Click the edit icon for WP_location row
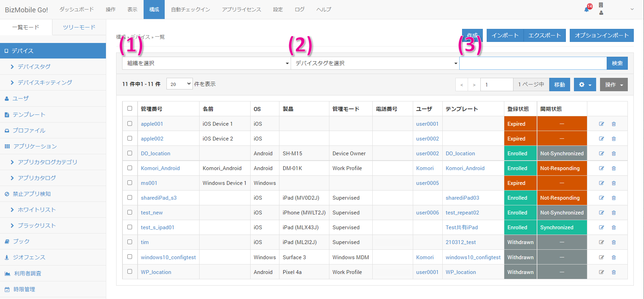Screen dimensions: 644x299 pyautogui.click(x=601, y=272)
